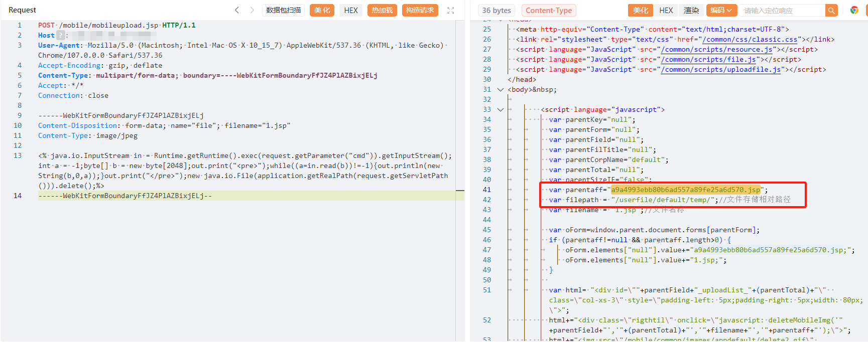The image size is (868, 342).
Task: Collapse the body tag on line 31
Action: [x=500, y=90]
